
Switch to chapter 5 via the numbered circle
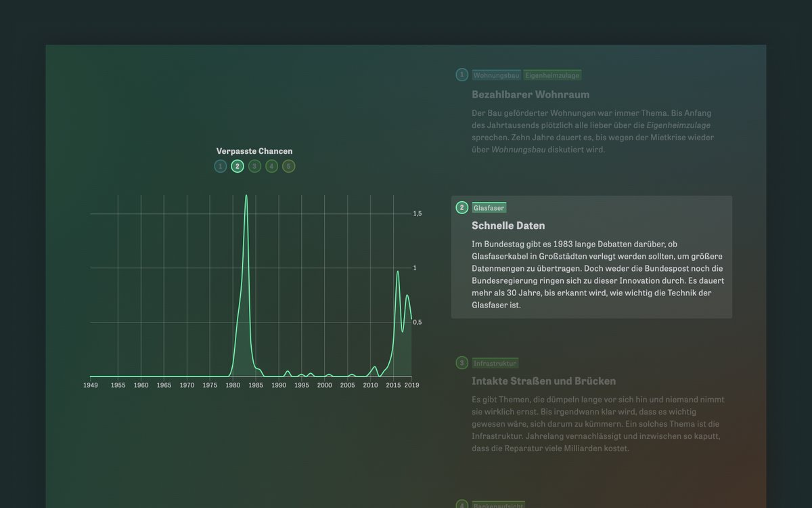coord(288,165)
